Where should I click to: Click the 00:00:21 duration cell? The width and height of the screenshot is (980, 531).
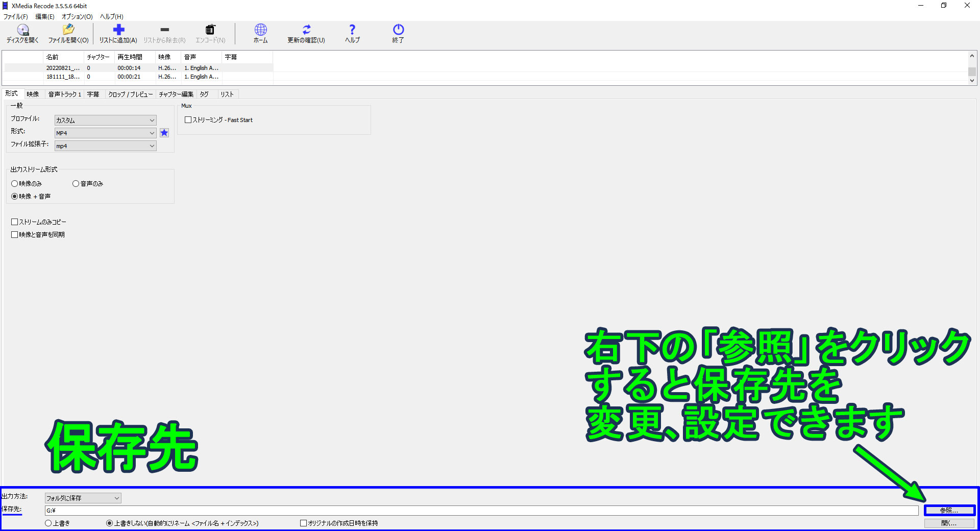[x=129, y=77]
